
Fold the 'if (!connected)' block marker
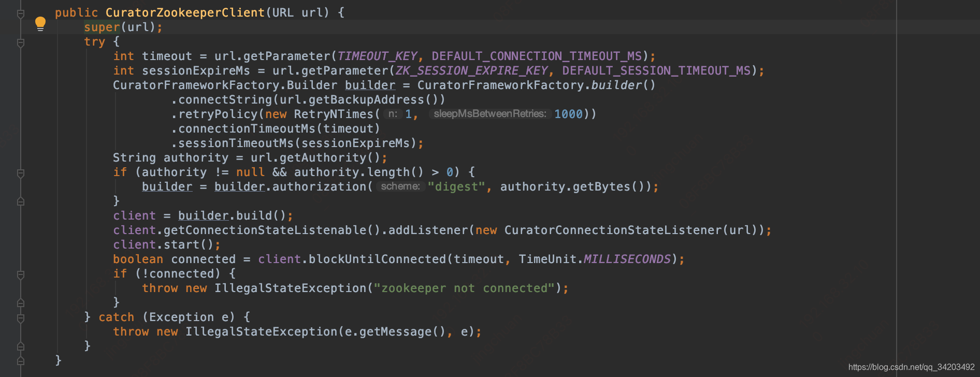click(21, 275)
